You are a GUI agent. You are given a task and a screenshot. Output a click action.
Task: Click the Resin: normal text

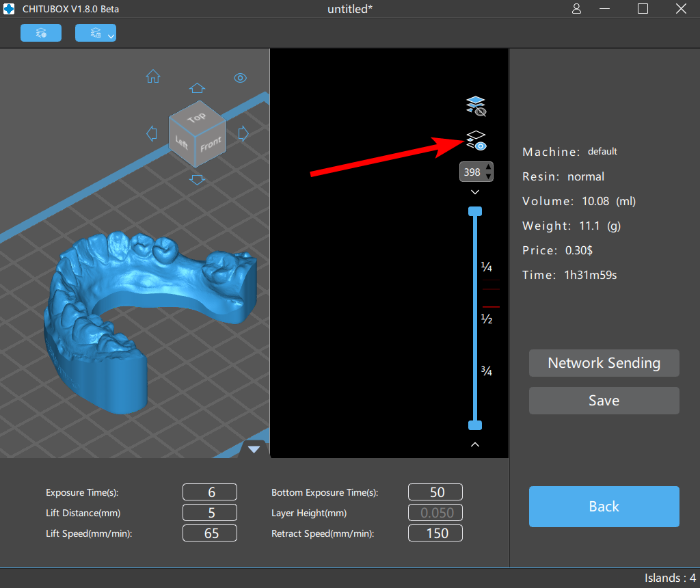click(x=563, y=177)
